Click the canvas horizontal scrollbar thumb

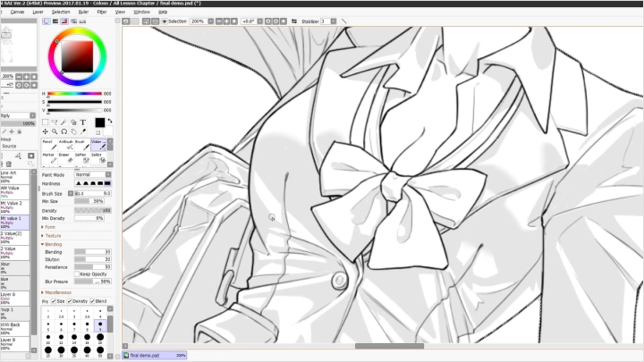[x=389, y=346]
